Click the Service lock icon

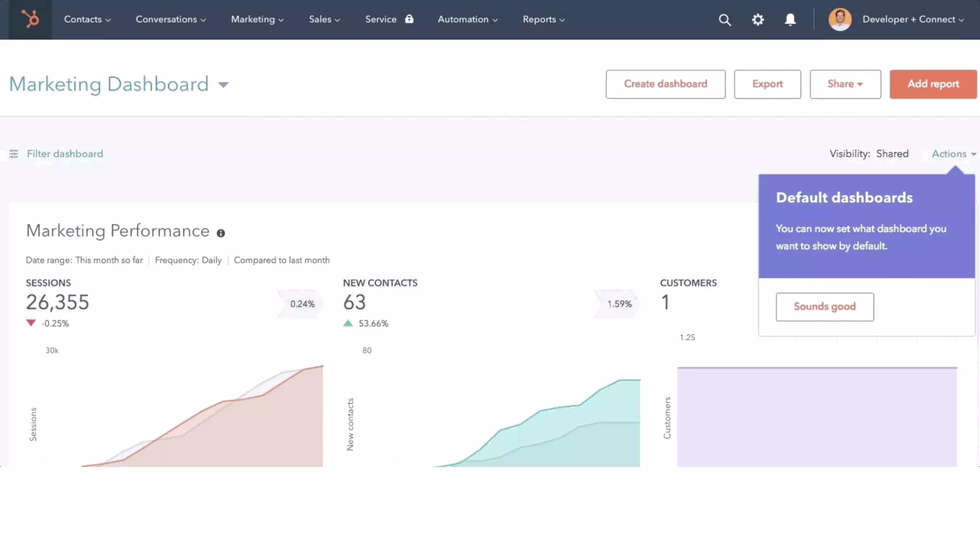click(x=409, y=19)
